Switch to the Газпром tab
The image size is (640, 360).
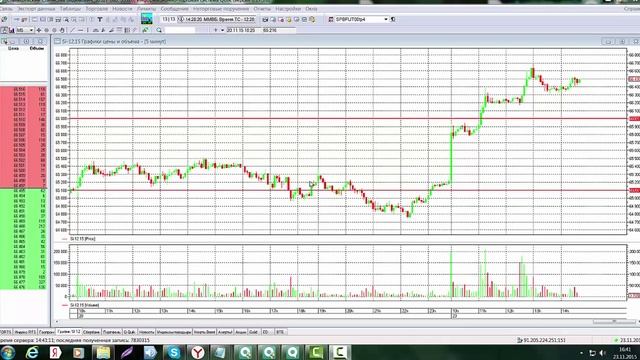(46, 332)
